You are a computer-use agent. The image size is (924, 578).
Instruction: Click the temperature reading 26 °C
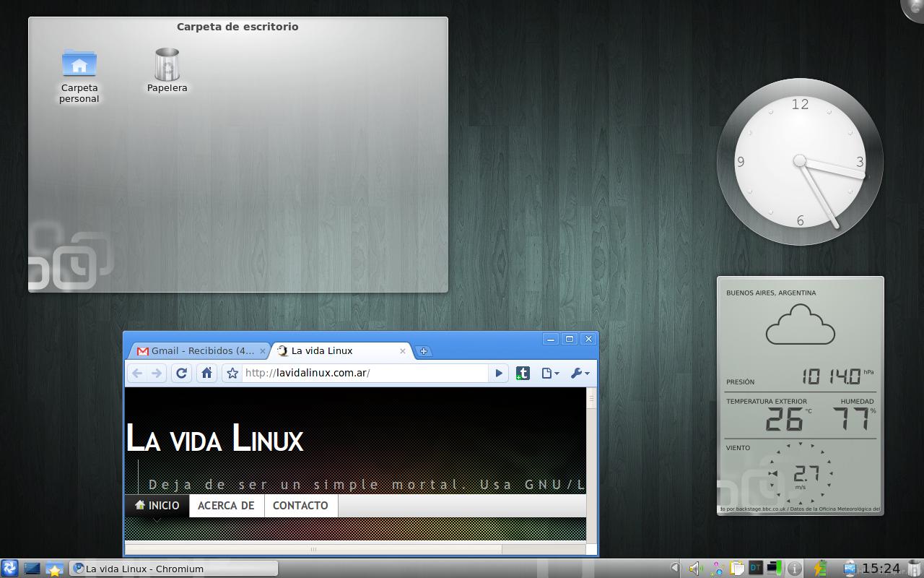point(788,419)
